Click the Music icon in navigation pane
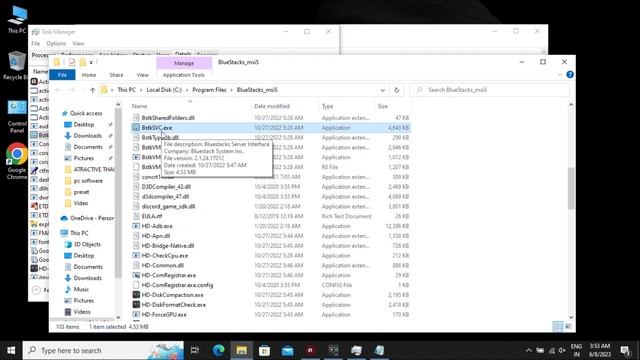 click(68, 289)
